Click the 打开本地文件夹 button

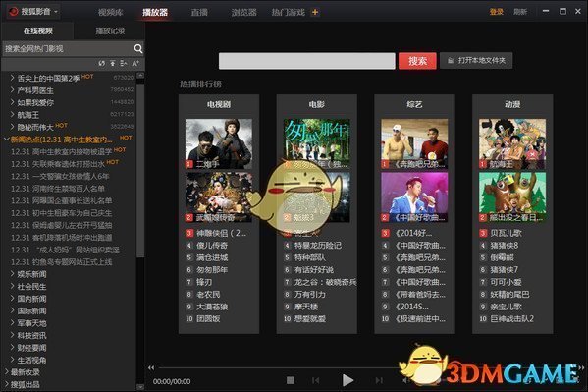(x=476, y=61)
